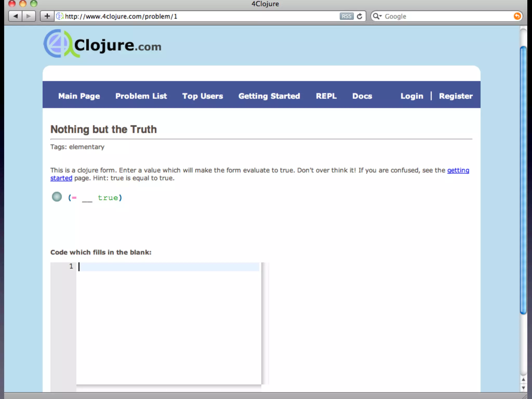
Task: Follow the getting started hyperlink
Action: [x=458, y=170]
